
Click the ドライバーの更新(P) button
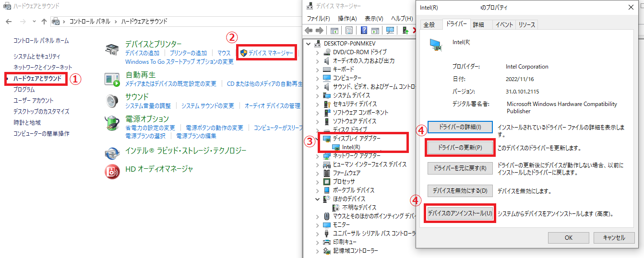pos(460,148)
